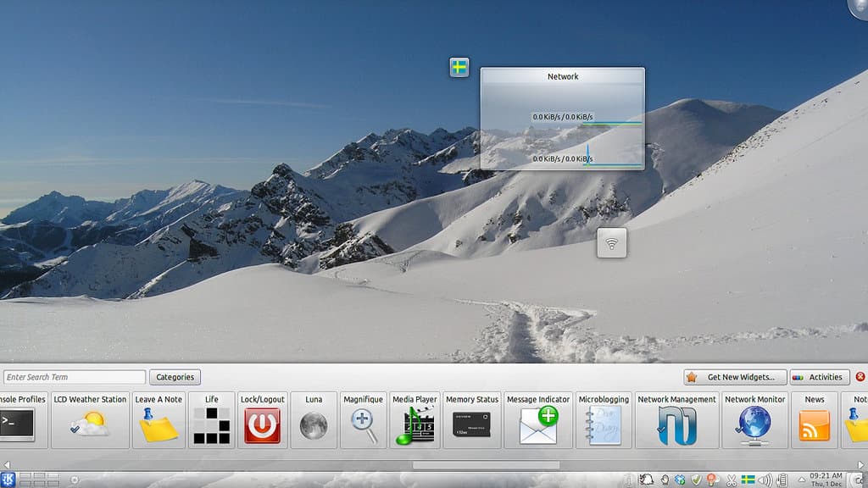Image resolution: width=868 pixels, height=488 pixels.
Task: Click the widget list horizontal scrollbar
Action: click(x=486, y=465)
